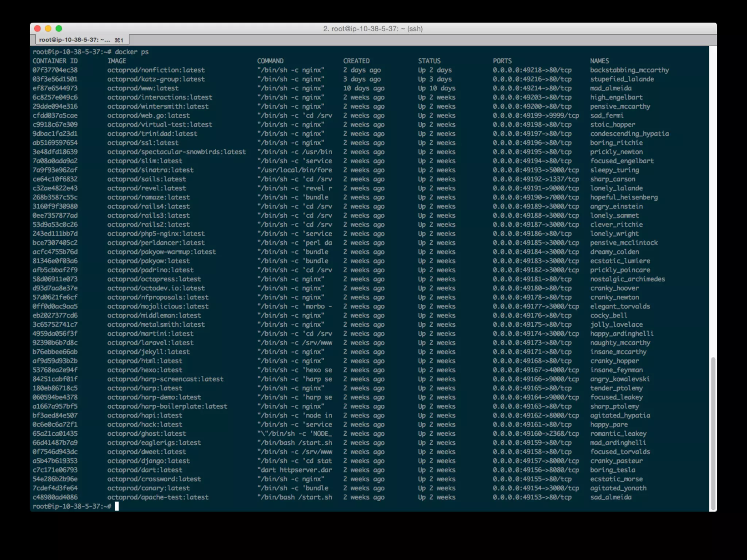Click the sad_almeida container name
Screen dimensions: 747x560
click(x=611, y=497)
